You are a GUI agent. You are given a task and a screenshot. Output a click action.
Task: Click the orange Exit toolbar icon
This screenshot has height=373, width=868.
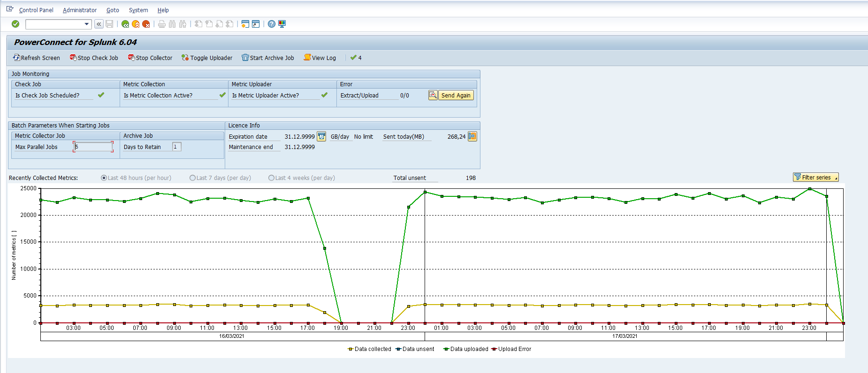click(x=136, y=24)
